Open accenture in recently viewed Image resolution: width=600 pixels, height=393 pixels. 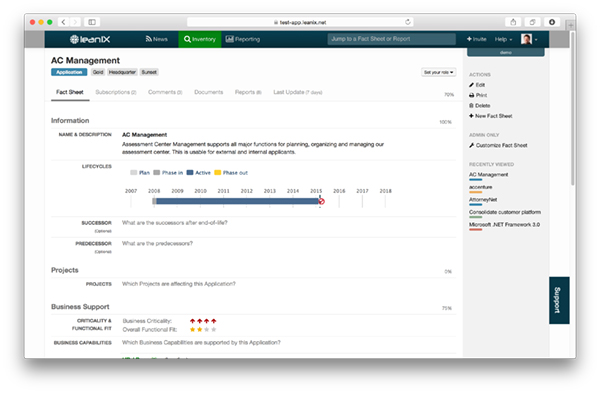(x=481, y=187)
